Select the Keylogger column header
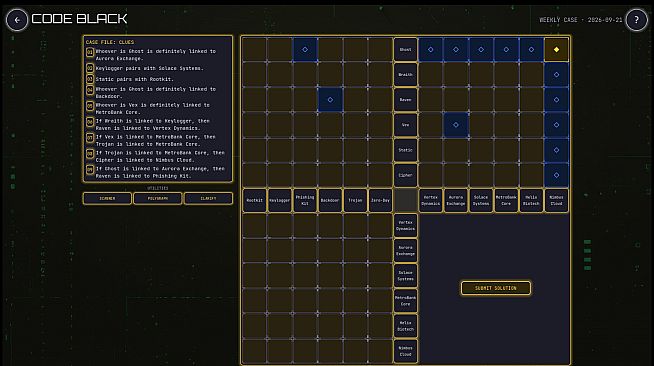Image resolution: width=654 pixels, height=366 pixels. pyautogui.click(x=279, y=201)
